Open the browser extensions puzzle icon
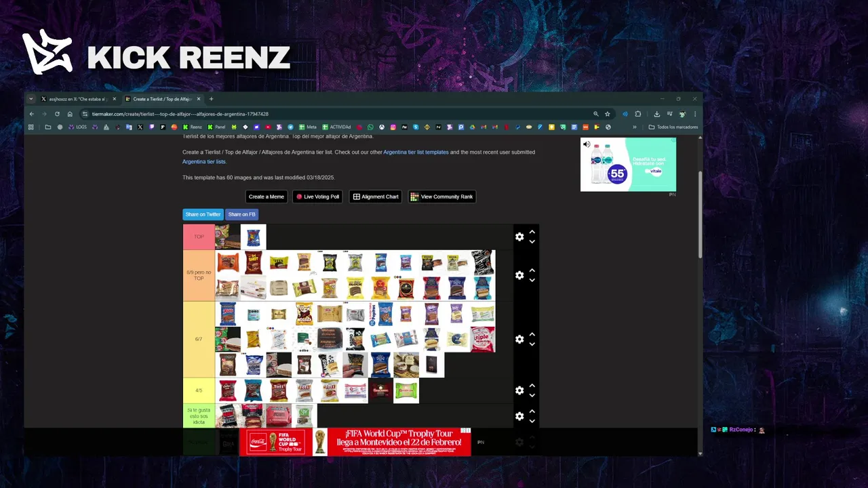868x488 pixels. coord(638,114)
